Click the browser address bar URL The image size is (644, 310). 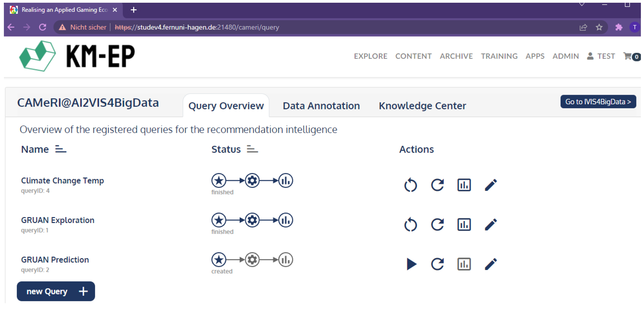click(196, 27)
